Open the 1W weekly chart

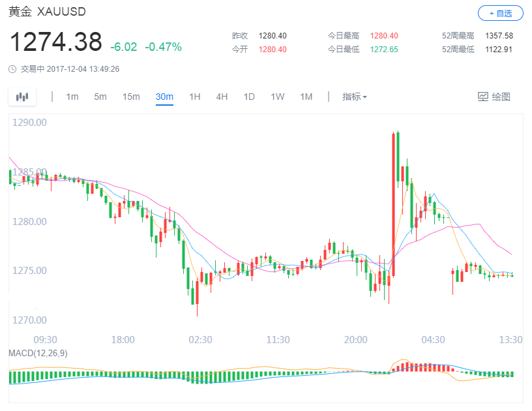[276, 96]
